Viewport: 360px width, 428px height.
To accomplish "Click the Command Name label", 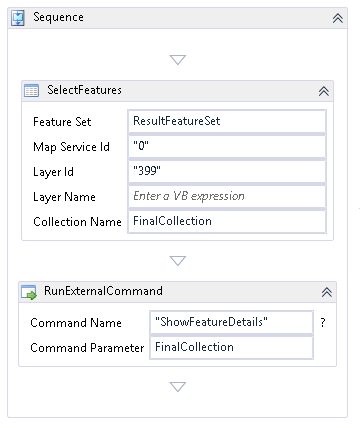I will (x=76, y=323).
